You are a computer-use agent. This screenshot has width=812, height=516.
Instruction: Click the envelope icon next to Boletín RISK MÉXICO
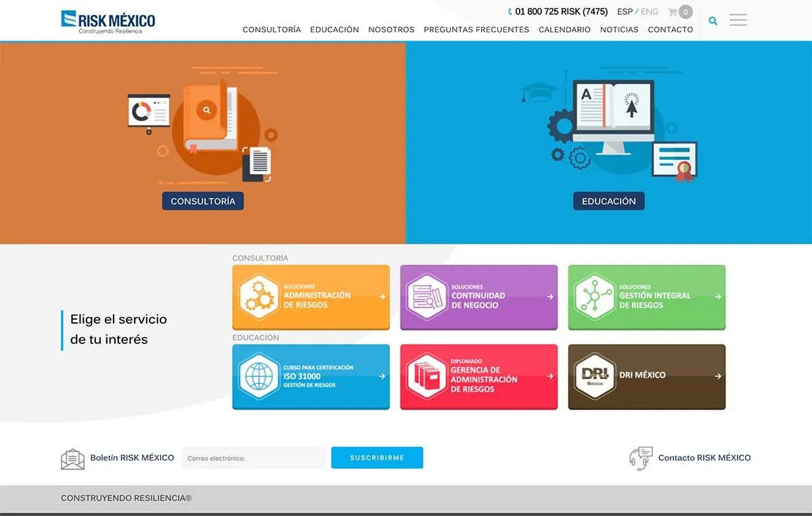(x=73, y=458)
